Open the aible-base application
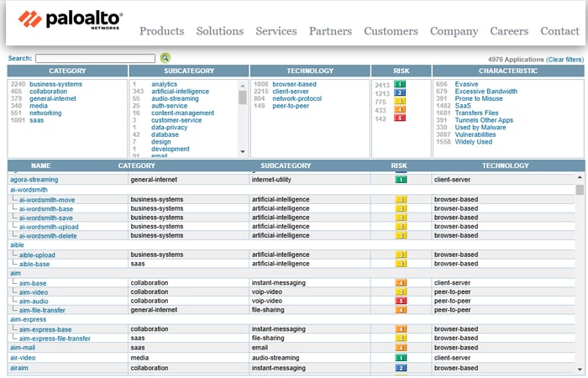Viewport: 588px width, 378px height. [34, 264]
